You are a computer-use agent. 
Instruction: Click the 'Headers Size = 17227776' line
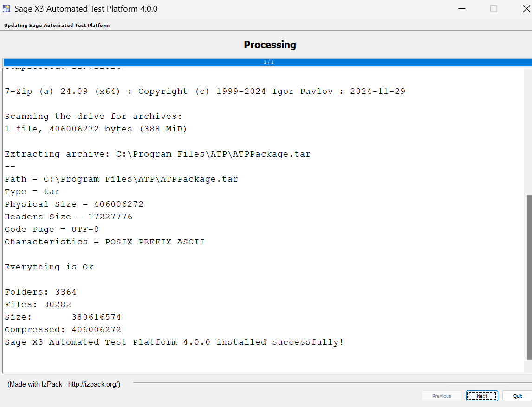pos(69,217)
